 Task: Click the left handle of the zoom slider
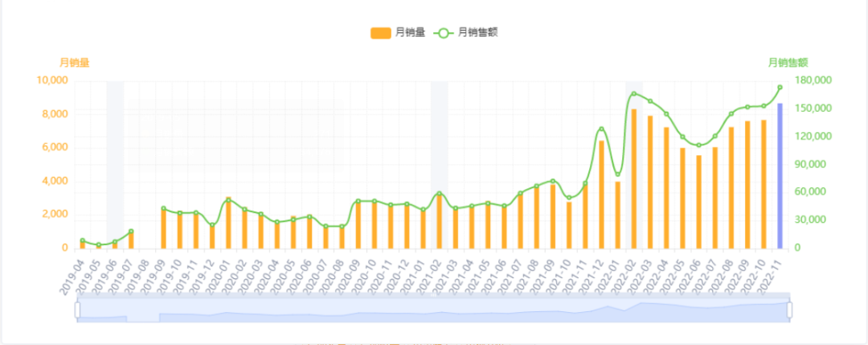[77, 310]
